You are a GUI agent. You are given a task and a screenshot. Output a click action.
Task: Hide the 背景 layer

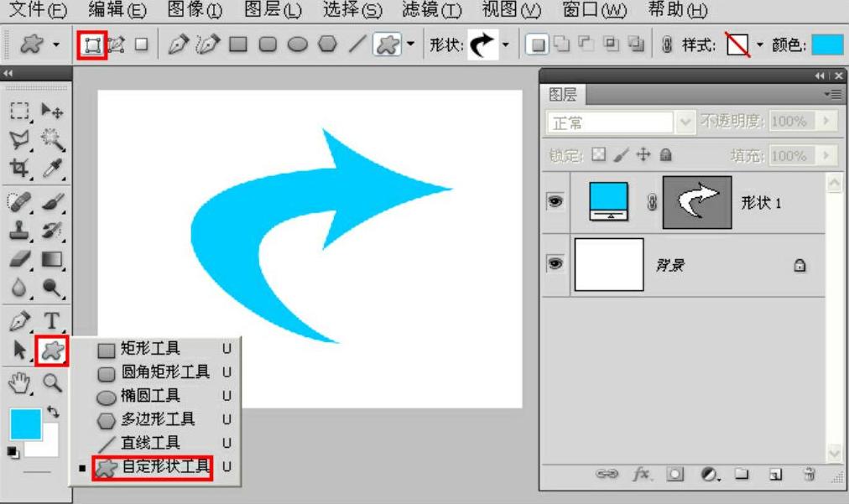coord(555,263)
